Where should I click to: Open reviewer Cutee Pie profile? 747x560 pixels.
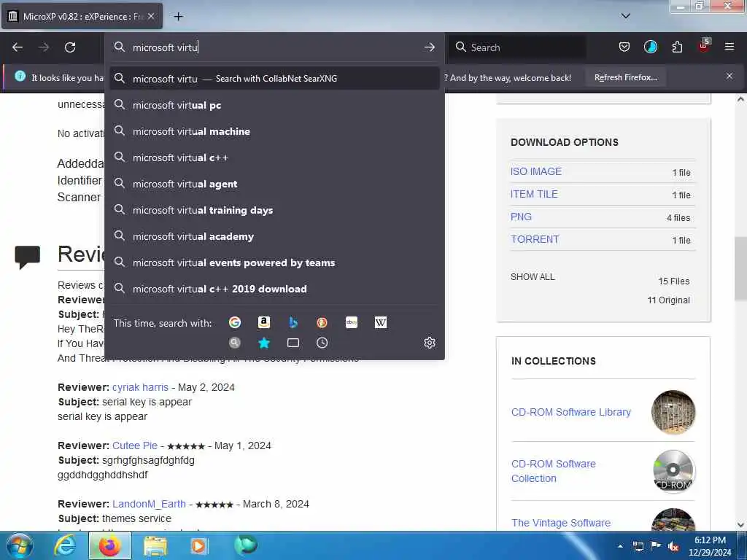[x=135, y=446]
